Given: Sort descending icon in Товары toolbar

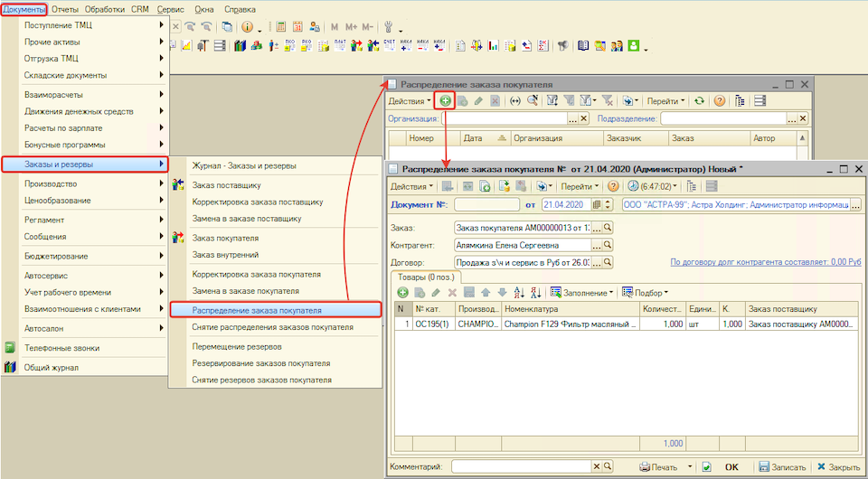Looking at the screenshot, I should (x=535, y=293).
